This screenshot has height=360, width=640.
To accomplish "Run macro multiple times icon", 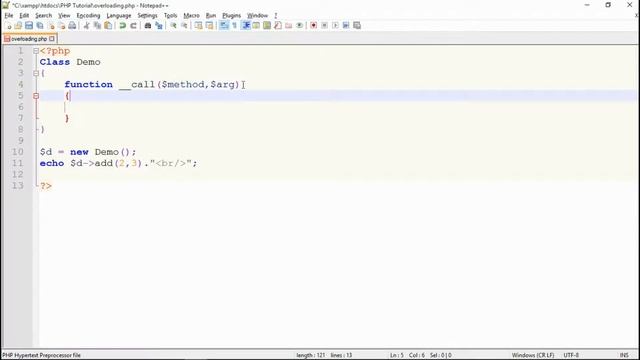I will [x=346, y=25].
